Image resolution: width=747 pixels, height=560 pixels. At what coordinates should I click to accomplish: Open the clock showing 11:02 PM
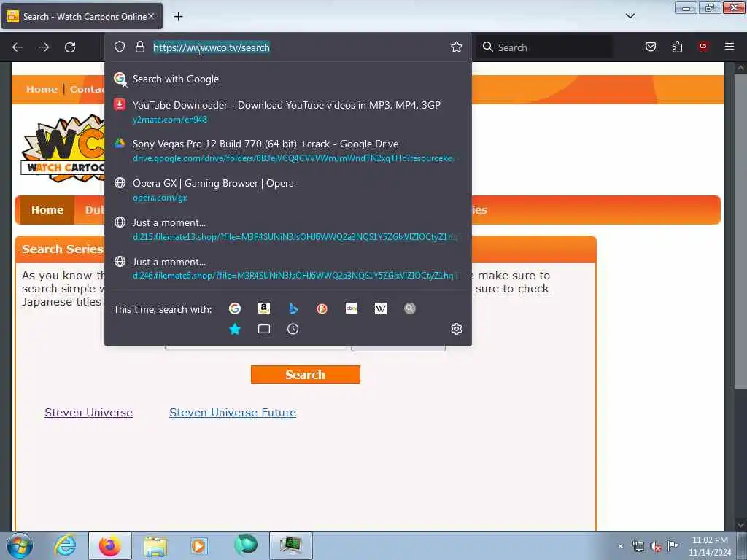[710, 546]
